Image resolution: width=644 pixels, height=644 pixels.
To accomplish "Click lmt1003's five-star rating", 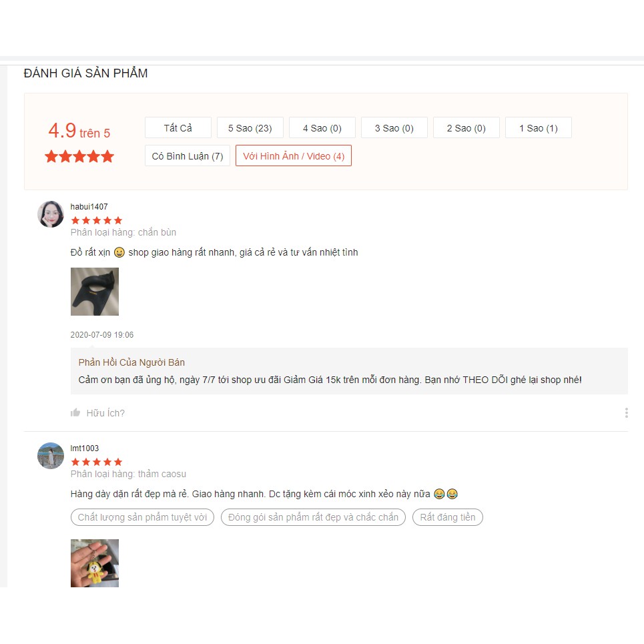I will click(x=97, y=462).
